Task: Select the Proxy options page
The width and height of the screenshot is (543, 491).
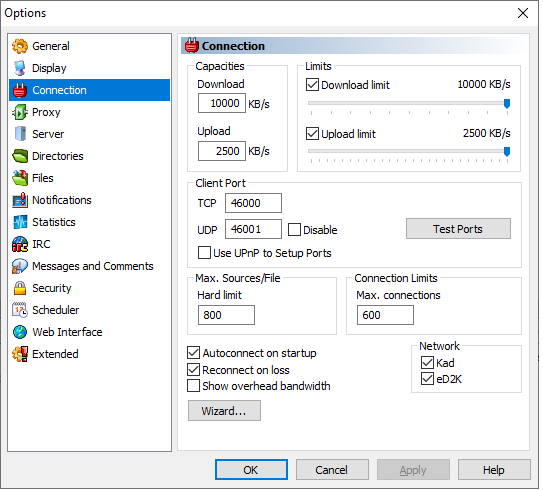Action: 90,112
